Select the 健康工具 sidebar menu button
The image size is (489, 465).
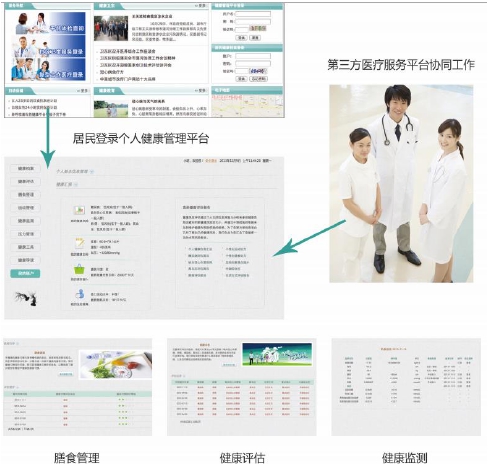[25, 247]
